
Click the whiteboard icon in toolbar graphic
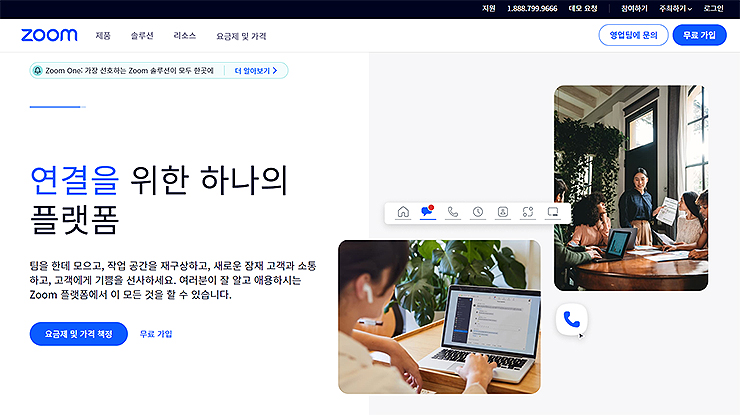pyautogui.click(x=553, y=212)
